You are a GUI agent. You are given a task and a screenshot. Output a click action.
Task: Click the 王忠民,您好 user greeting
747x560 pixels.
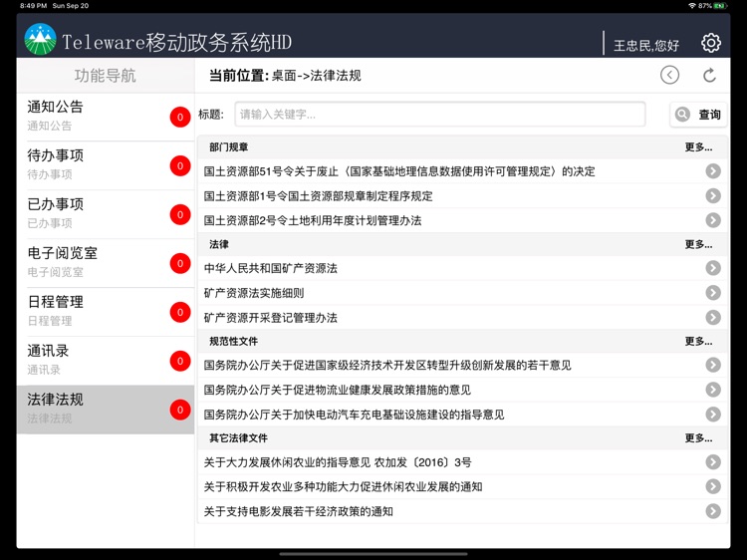[x=646, y=45]
